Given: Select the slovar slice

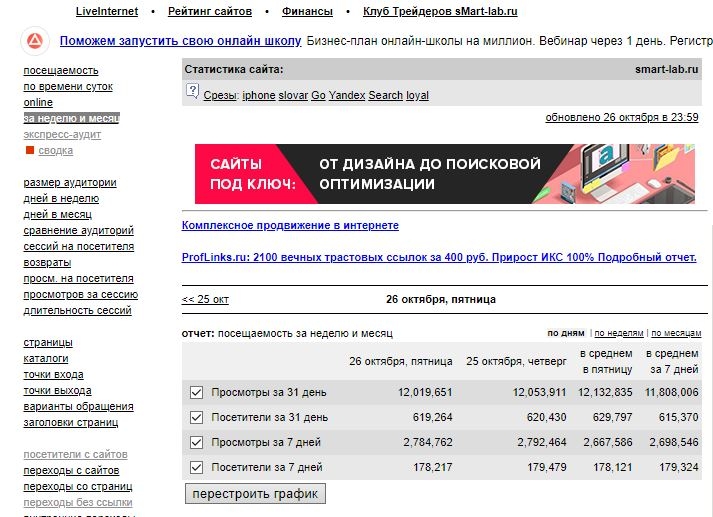Looking at the screenshot, I should click(293, 95).
